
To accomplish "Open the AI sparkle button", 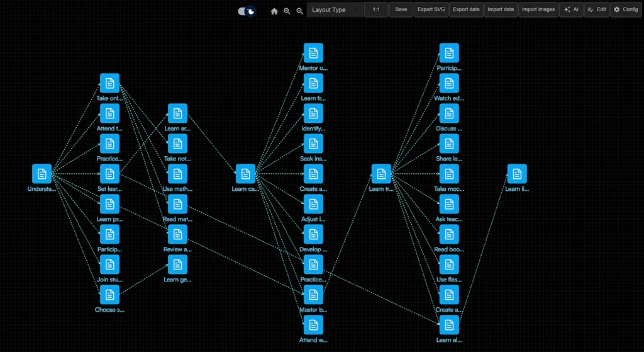I will tap(571, 9).
